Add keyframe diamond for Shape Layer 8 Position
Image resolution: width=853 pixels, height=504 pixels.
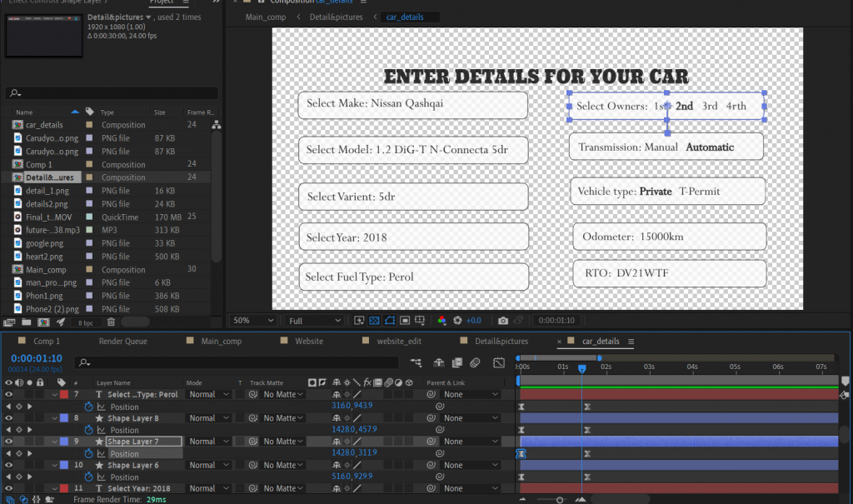19,430
